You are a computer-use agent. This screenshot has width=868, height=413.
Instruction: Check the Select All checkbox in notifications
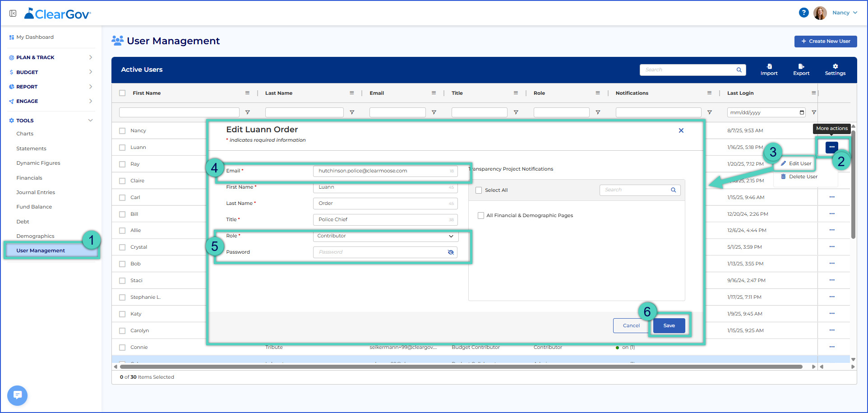point(479,190)
